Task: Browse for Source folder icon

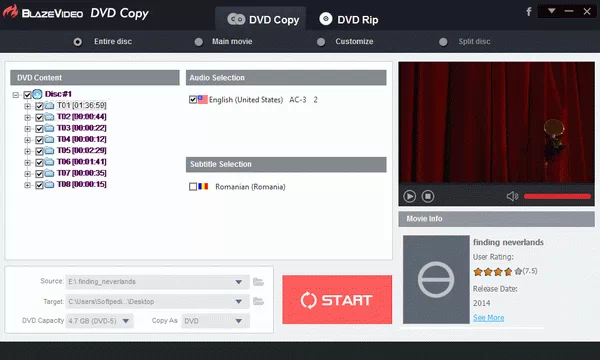Action: click(259, 282)
